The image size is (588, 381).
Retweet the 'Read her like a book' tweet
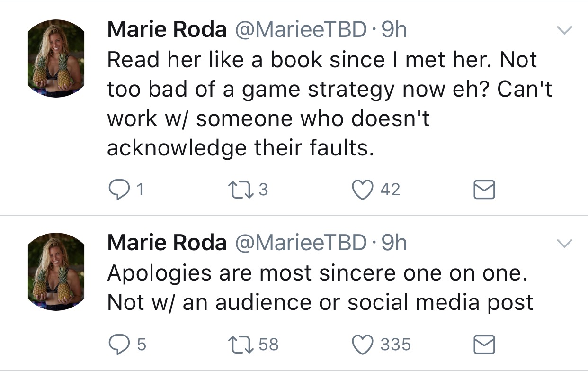[x=237, y=190]
